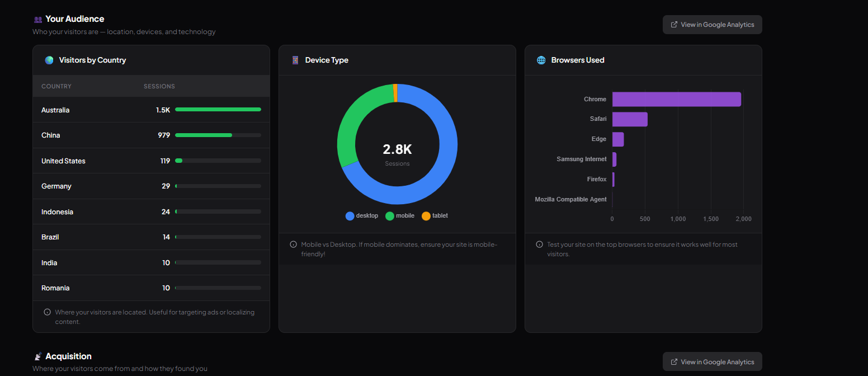Click the globe icon beside Visitors by Country

pos(49,60)
